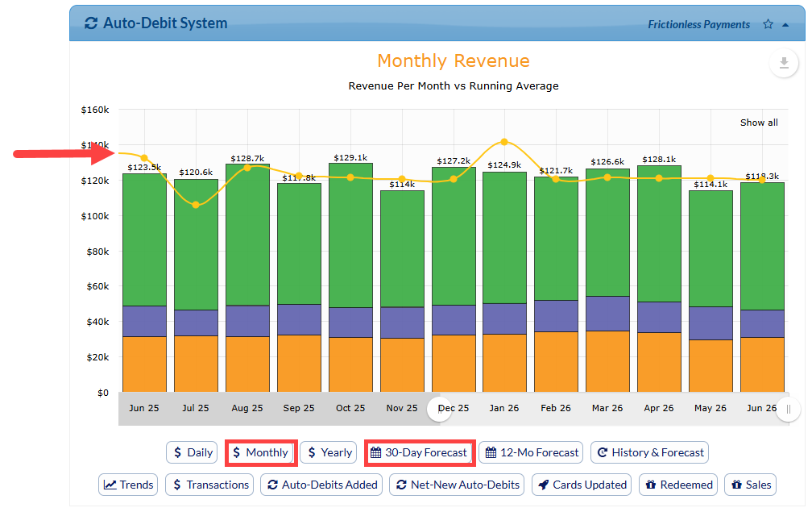View Auto-Debits Added chart
This screenshot has height=512, width=812.
[321, 485]
